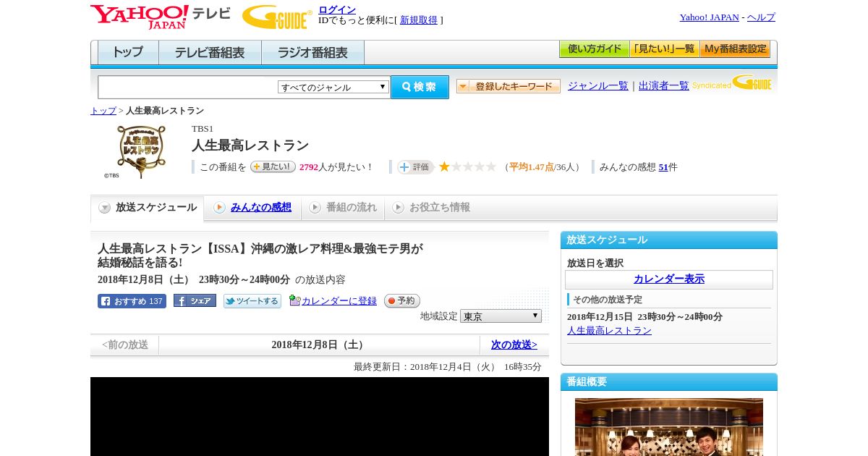Open the すべてのジャンル genre dropdown
Viewport: 868px width, 456px height.
(333, 87)
